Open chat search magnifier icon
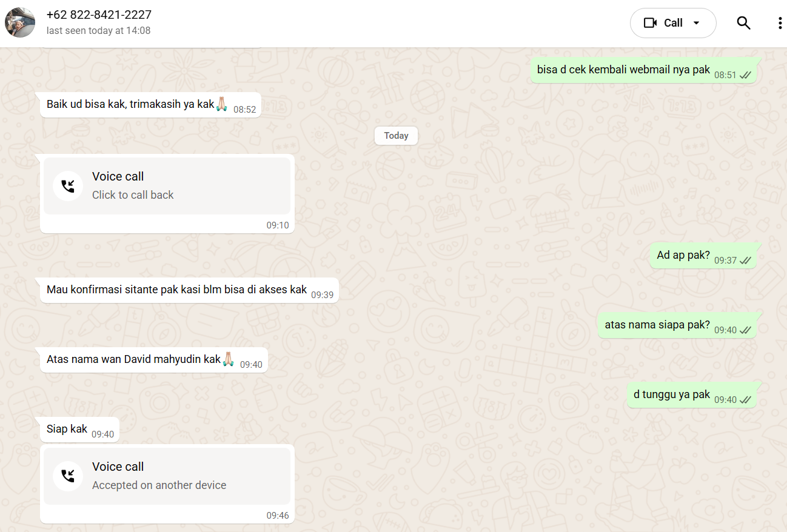This screenshot has width=787, height=532. click(743, 23)
